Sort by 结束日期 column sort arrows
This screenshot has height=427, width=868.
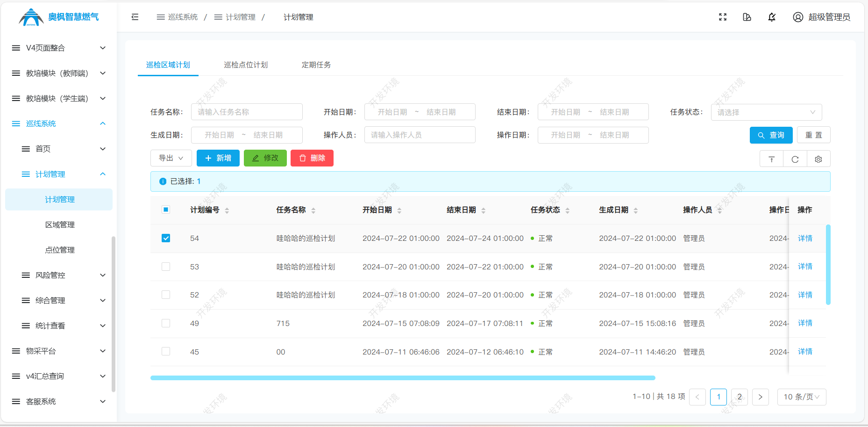(484, 210)
